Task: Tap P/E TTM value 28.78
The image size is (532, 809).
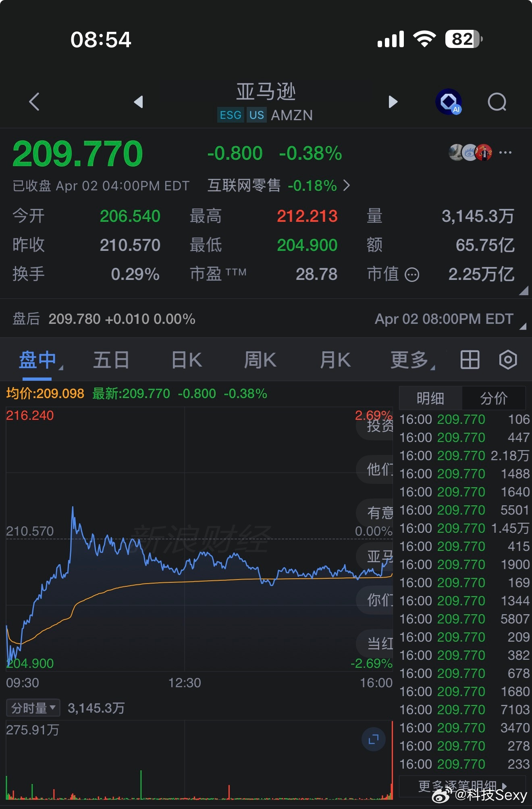Action: pos(316,274)
